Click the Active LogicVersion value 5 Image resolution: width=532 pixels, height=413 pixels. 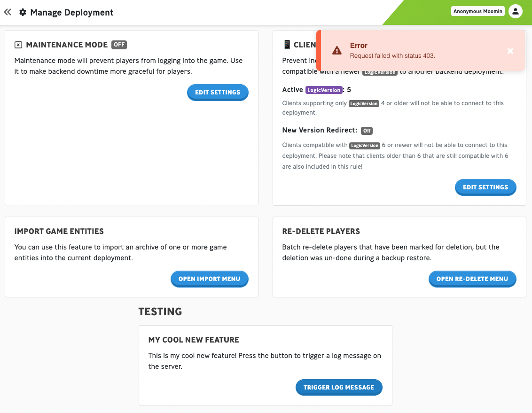pos(348,90)
